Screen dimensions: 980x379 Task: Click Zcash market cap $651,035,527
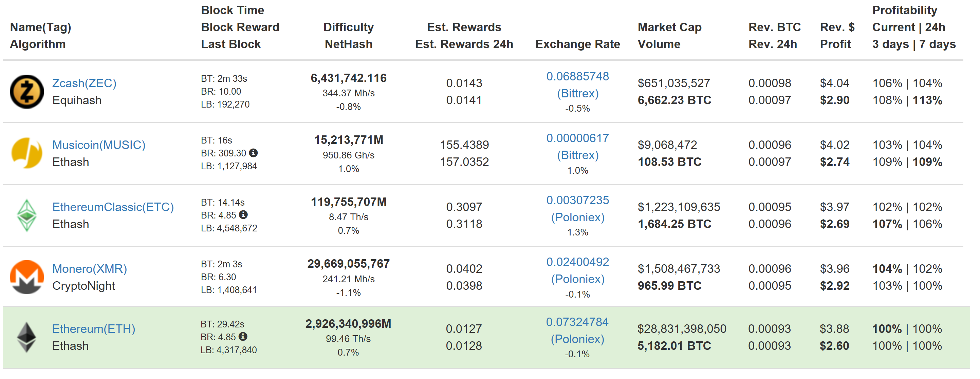pyautogui.click(x=674, y=83)
